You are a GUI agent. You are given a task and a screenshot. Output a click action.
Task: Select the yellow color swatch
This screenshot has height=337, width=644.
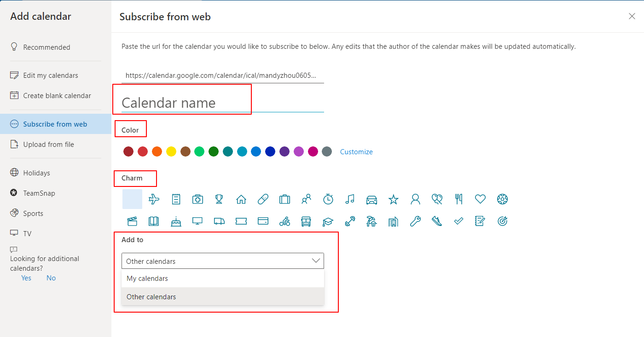pos(171,151)
